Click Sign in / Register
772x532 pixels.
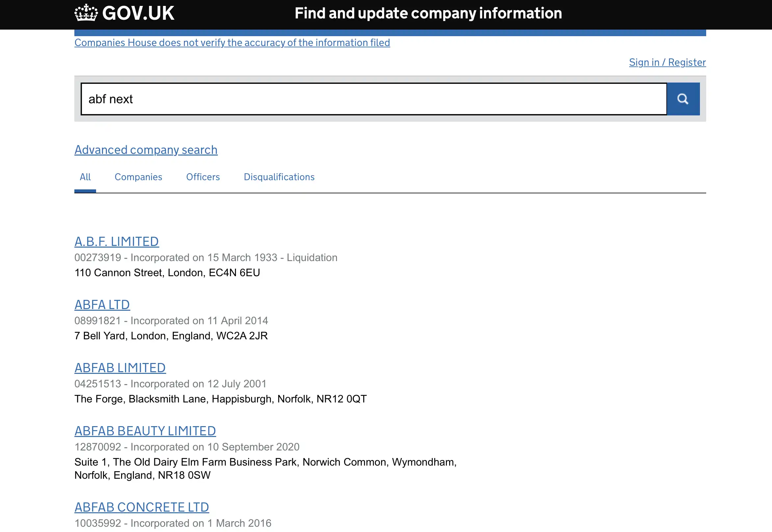click(667, 62)
